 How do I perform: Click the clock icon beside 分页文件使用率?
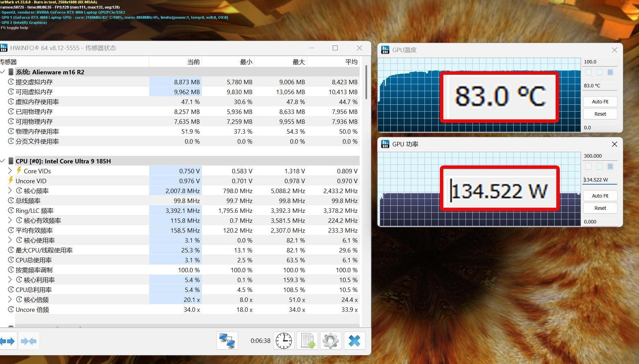tap(11, 141)
